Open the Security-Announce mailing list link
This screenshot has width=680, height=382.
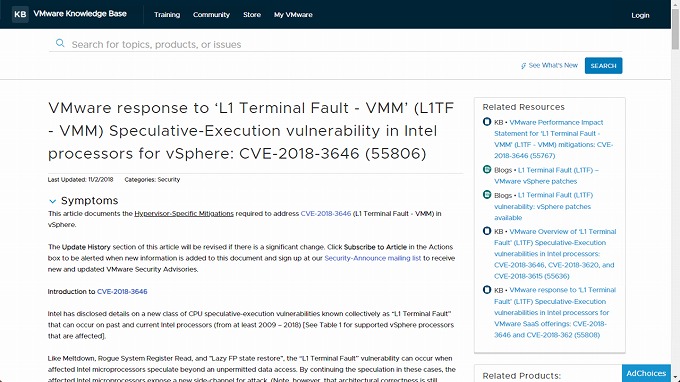tap(373, 258)
